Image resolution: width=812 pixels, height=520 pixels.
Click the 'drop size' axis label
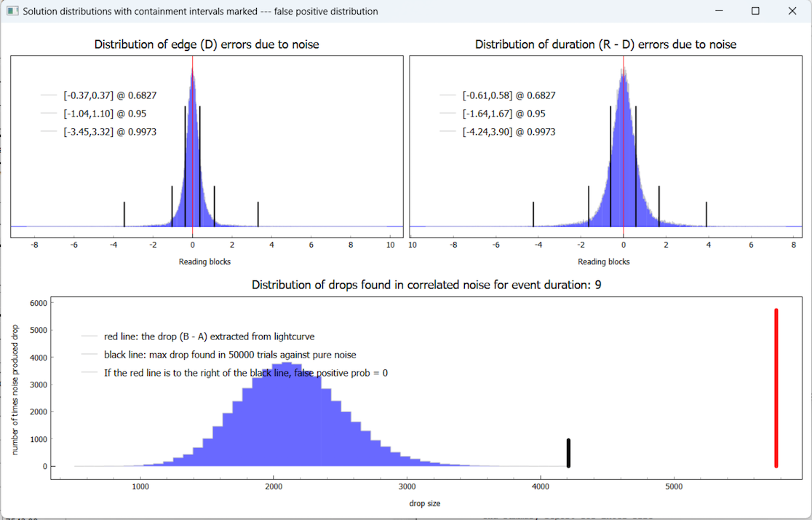[425, 503]
